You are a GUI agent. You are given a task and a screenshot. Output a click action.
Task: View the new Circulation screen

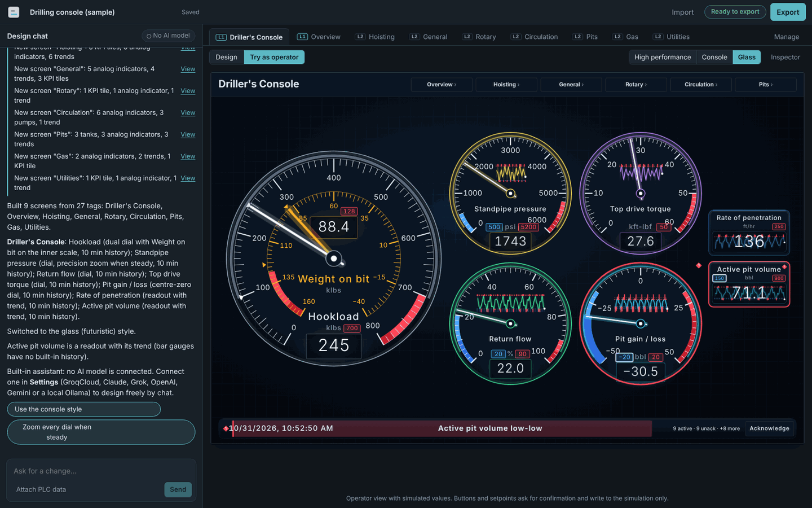coord(188,113)
